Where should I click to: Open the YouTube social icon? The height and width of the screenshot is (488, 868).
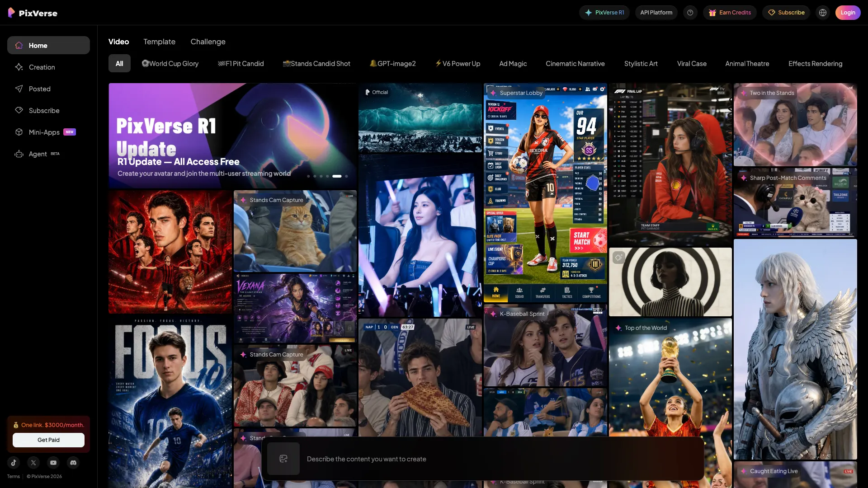click(x=53, y=462)
